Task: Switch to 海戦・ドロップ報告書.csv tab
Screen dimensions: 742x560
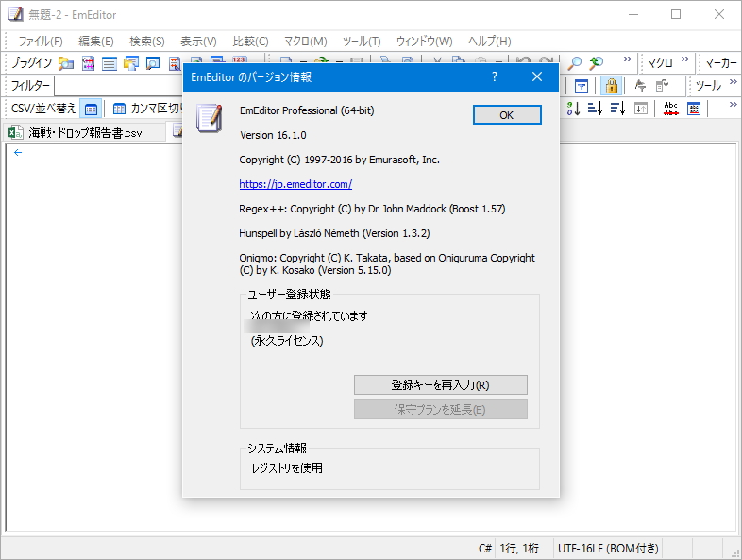Action: (85, 132)
